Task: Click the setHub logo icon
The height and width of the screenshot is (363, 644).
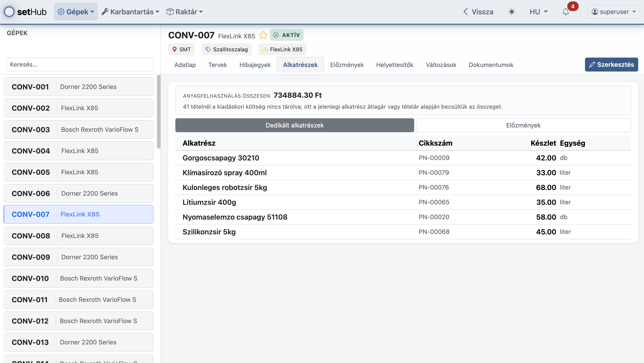Action: tap(9, 12)
